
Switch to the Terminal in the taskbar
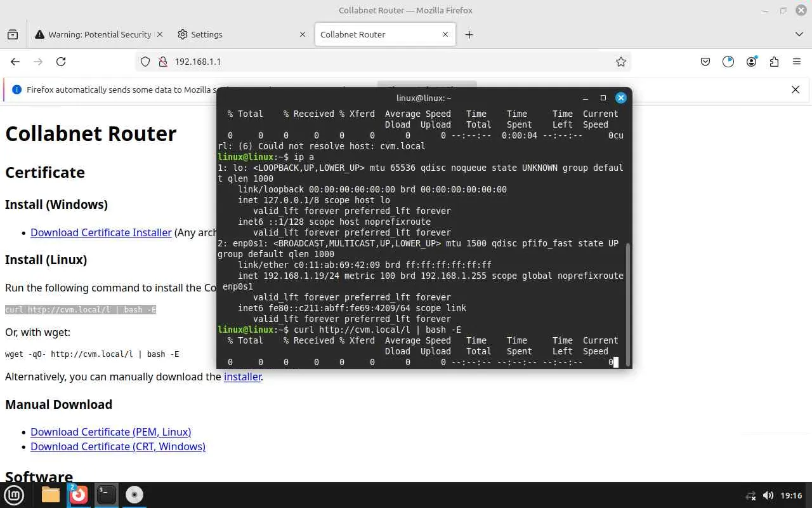(x=107, y=495)
